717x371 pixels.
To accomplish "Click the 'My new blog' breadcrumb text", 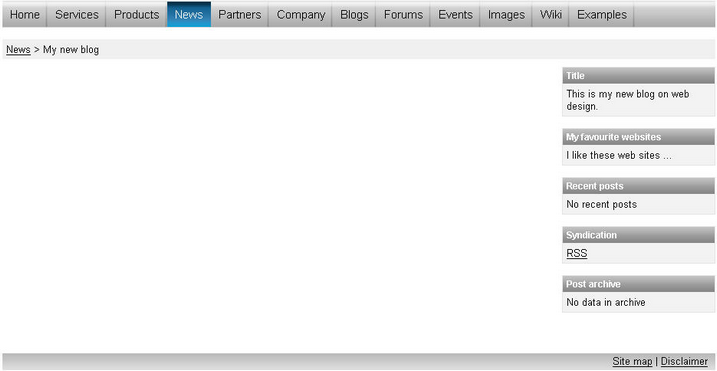I will pos(71,49).
